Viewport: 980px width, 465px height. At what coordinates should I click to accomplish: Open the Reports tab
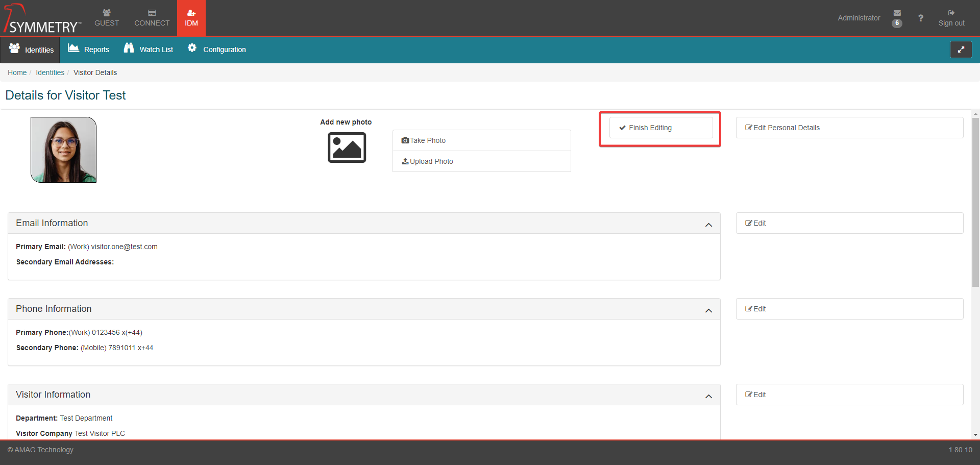click(x=89, y=50)
